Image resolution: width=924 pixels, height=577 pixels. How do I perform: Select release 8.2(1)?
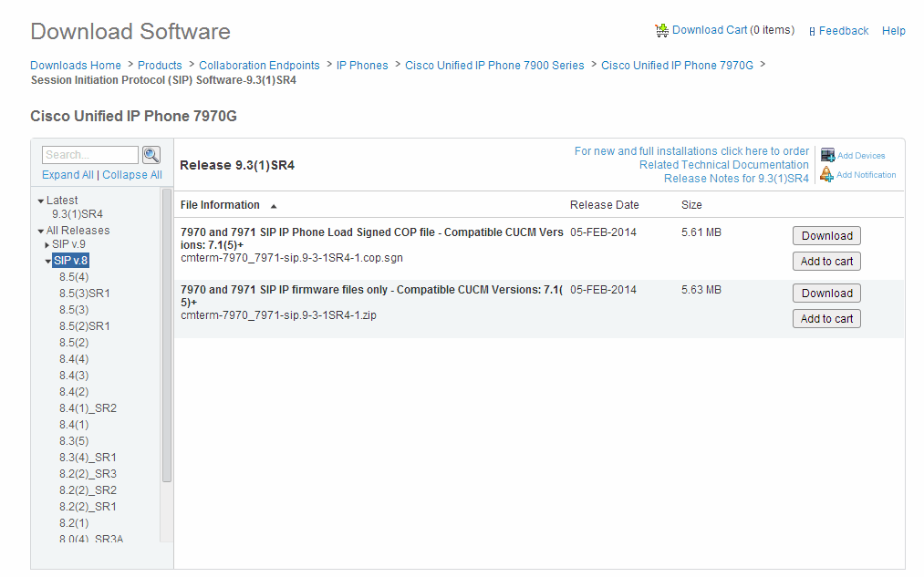[74, 523]
